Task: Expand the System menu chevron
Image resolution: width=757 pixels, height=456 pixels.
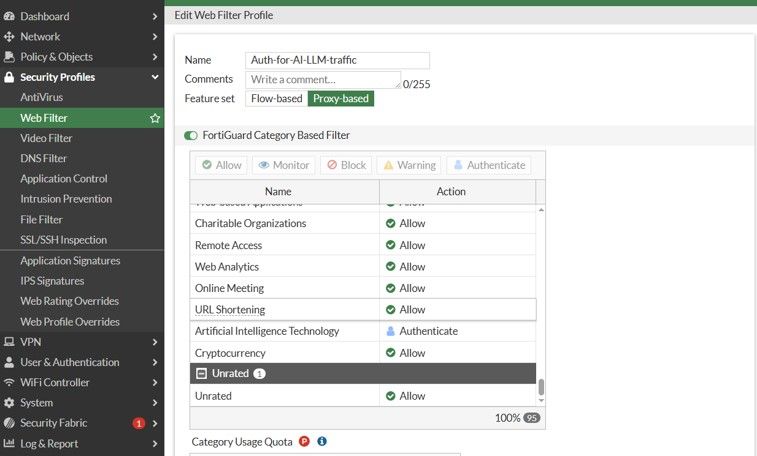Action: [x=154, y=402]
